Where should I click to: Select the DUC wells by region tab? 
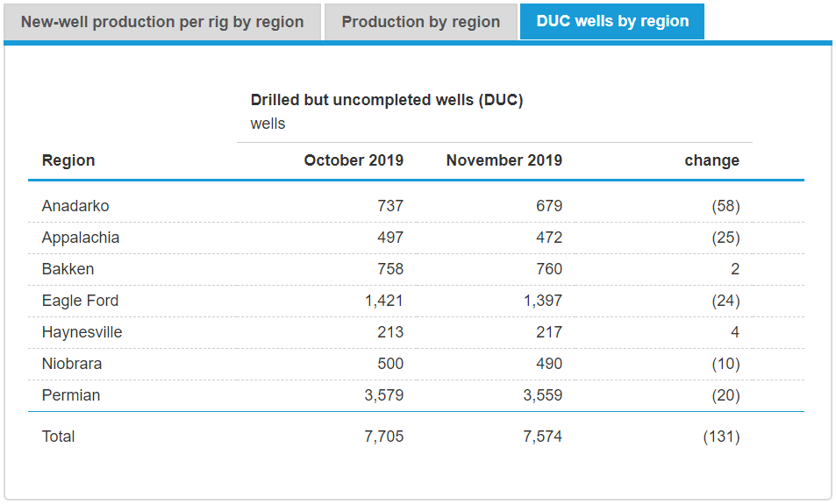point(612,22)
